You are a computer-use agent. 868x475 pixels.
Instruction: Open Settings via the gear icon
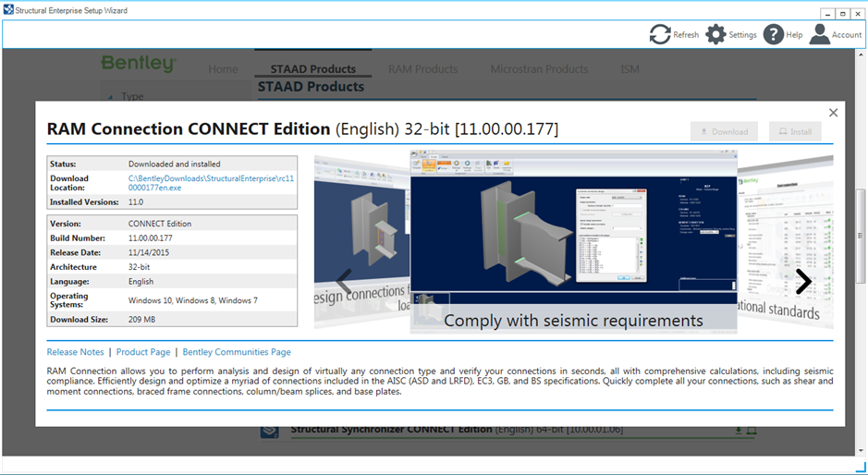click(x=715, y=34)
